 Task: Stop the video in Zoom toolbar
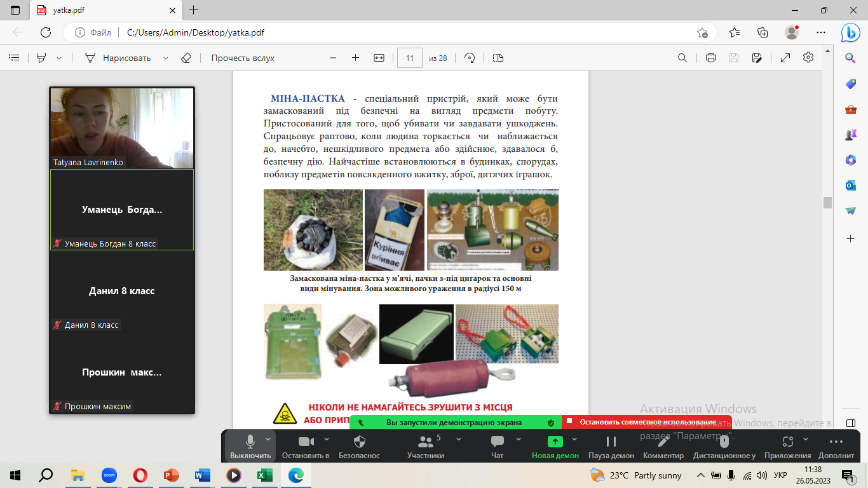click(306, 445)
